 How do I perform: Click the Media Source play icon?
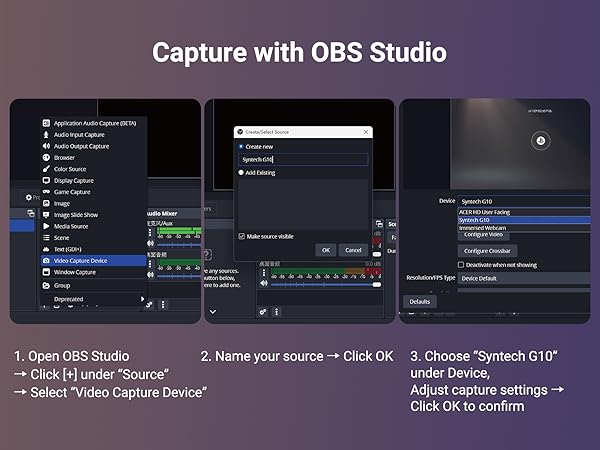(46, 226)
